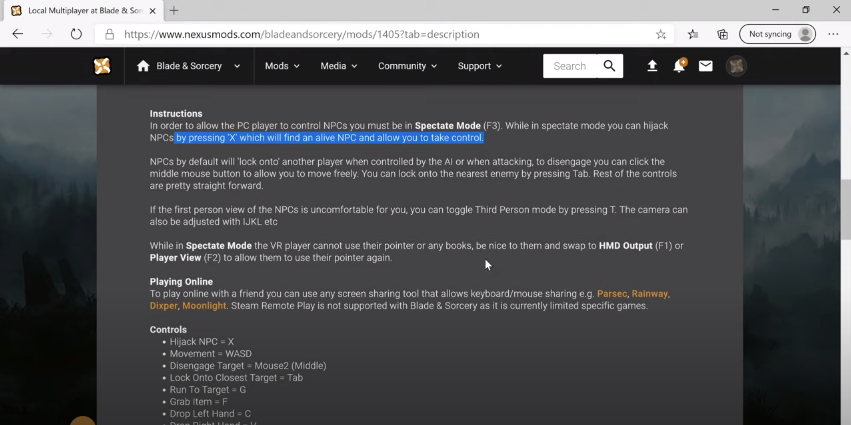Follow the Rainway link

coord(650,294)
